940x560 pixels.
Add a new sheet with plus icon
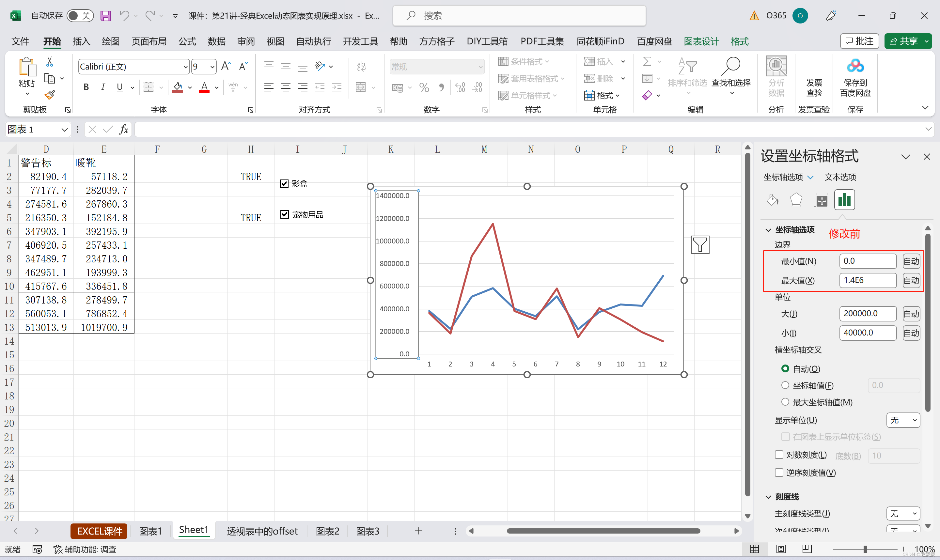pyautogui.click(x=418, y=531)
